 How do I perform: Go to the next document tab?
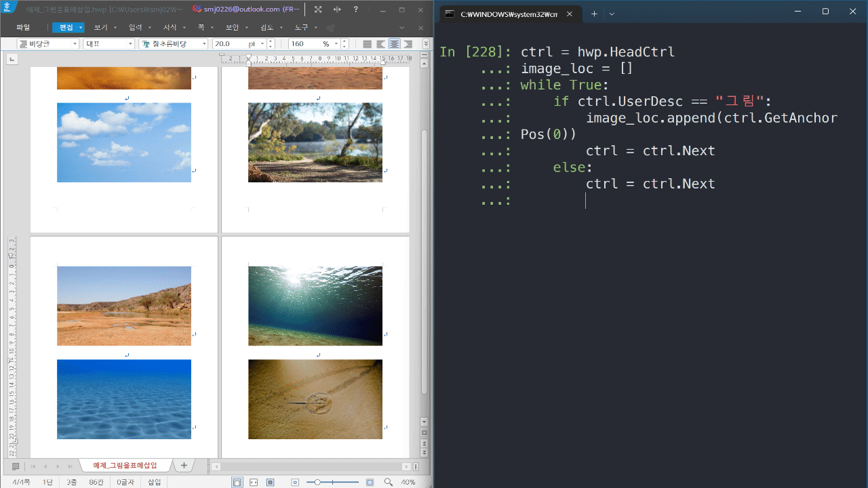point(57,466)
